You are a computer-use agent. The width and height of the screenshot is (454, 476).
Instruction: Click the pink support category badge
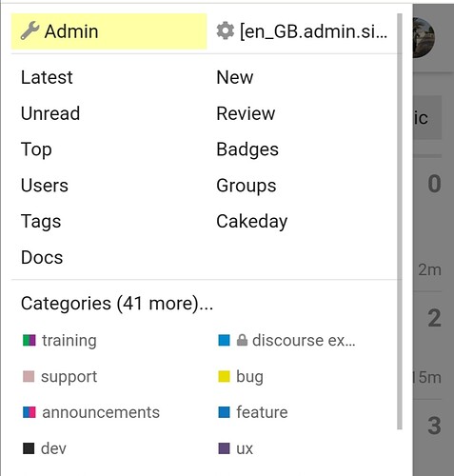click(x=29, y=377)
